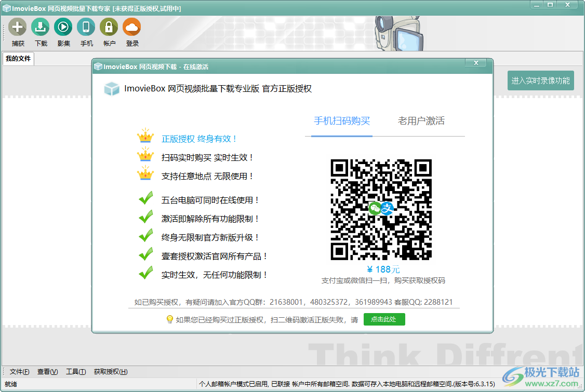This screenshot has height=392, width=585.
Task: Click status bar message 个人邮箱帐户模式已启用
Action: pos(347,384)
